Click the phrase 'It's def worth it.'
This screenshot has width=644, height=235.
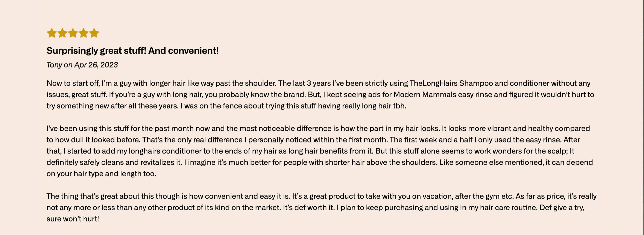[x=309, y=208]
